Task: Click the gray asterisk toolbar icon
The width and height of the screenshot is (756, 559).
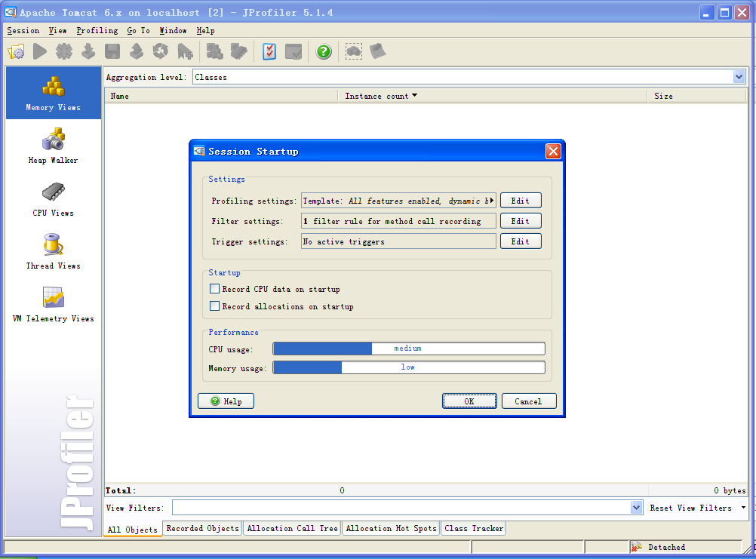Action: (x=63, y=51)
